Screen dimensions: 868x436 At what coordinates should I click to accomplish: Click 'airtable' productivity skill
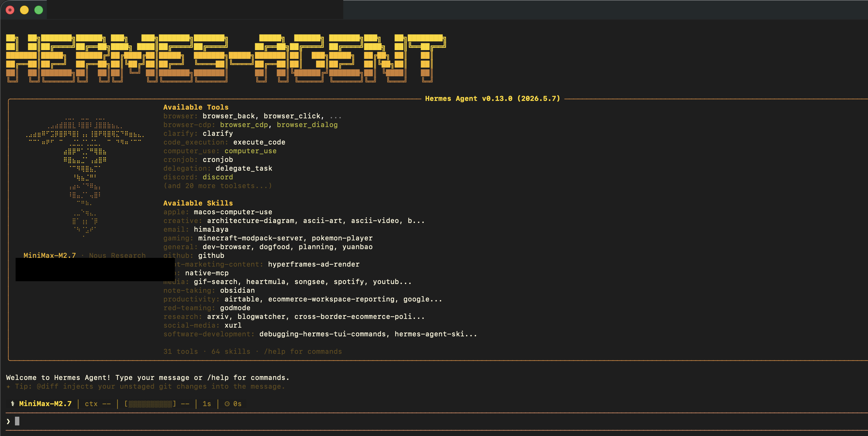point(242,299)
